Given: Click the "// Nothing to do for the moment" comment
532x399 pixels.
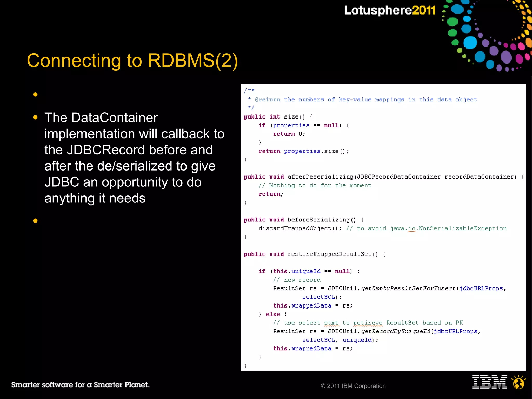Looking at the screenshot, I should (x=315, y=185).
